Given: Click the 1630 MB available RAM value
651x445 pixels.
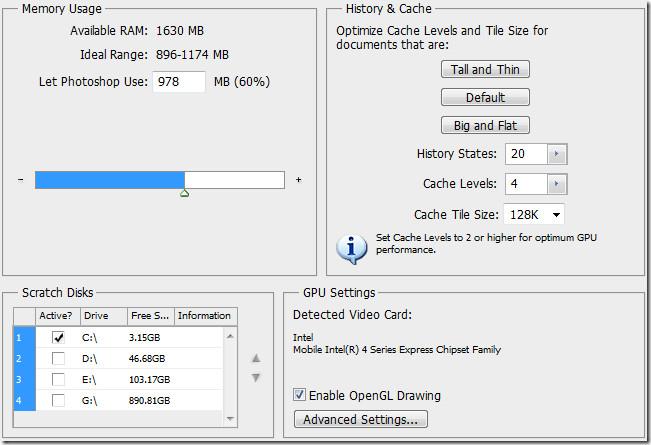Looking at the screenshot, I should click(180, 31).
